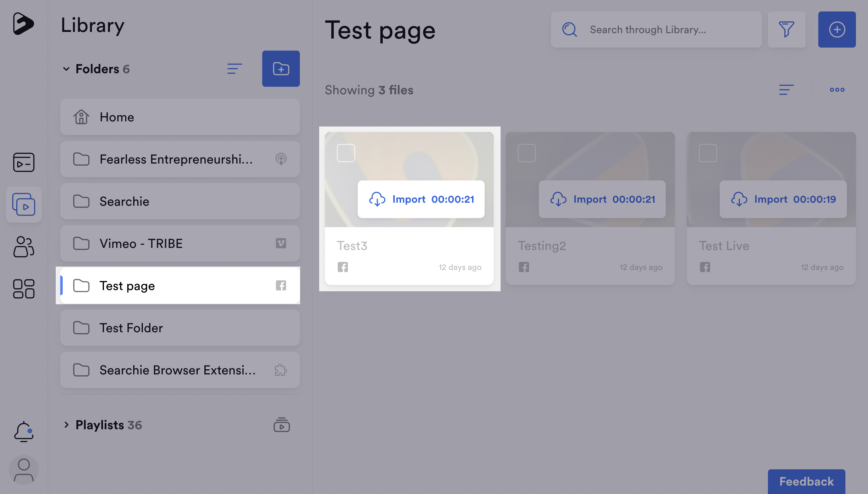Click the Facebook icon on Test3 card
The height and width of the screenshot is (494, 868).
pos(342,267)
